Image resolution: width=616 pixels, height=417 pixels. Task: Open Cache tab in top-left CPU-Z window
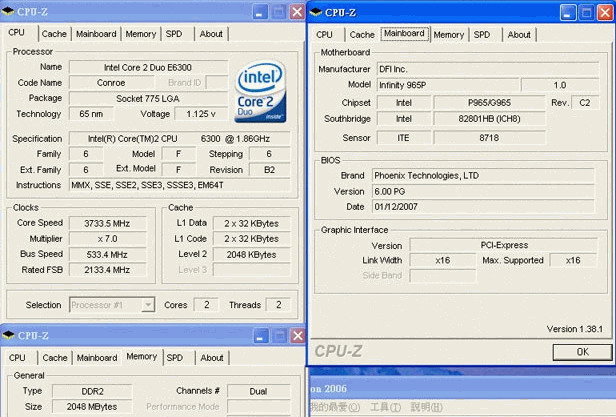pyautogui.click(x=54, y=34)
